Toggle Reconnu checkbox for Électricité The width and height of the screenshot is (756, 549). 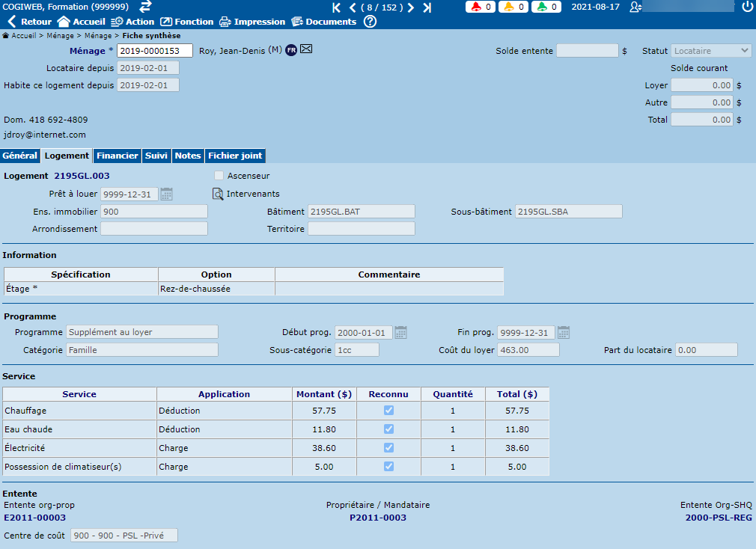click(388, 448)
